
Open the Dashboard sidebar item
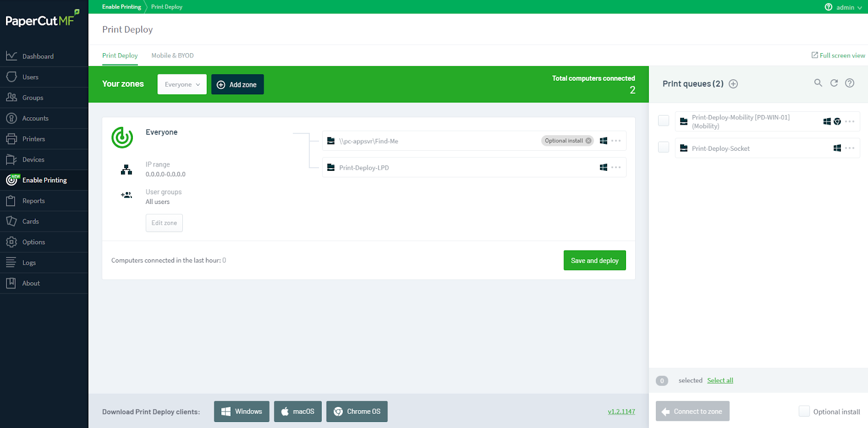click(44, 56)
